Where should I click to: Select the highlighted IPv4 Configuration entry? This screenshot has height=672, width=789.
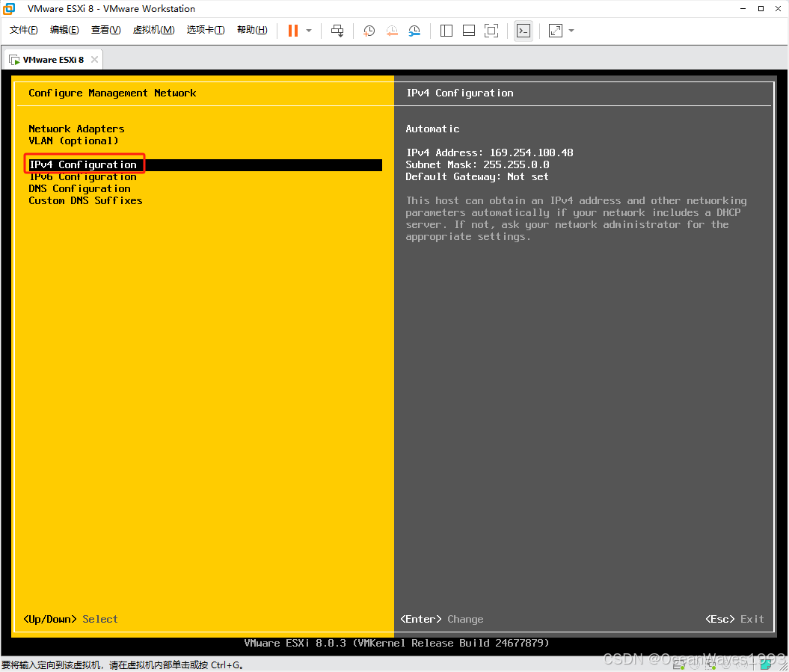click(x=205, y=165)
